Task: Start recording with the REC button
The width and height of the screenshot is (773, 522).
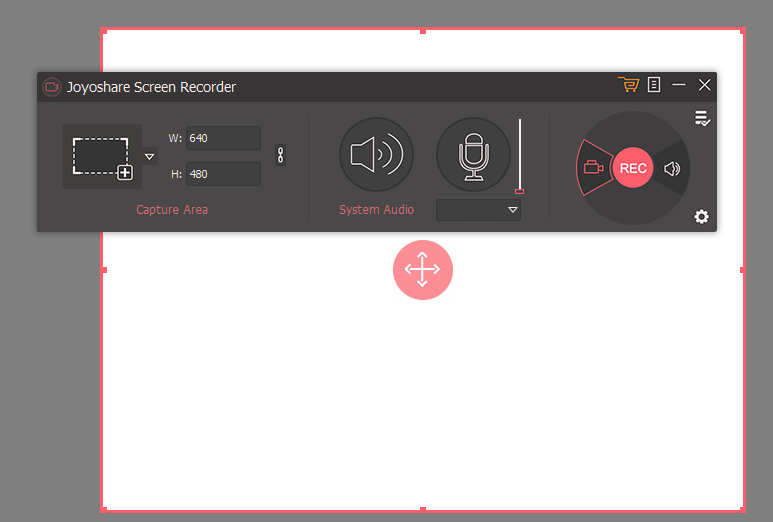Action: pos(633,168)
